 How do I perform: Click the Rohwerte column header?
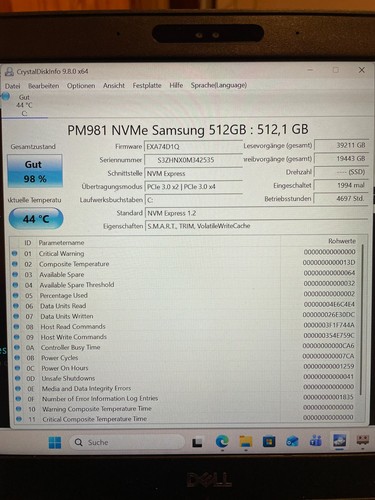tap(342, 241)
